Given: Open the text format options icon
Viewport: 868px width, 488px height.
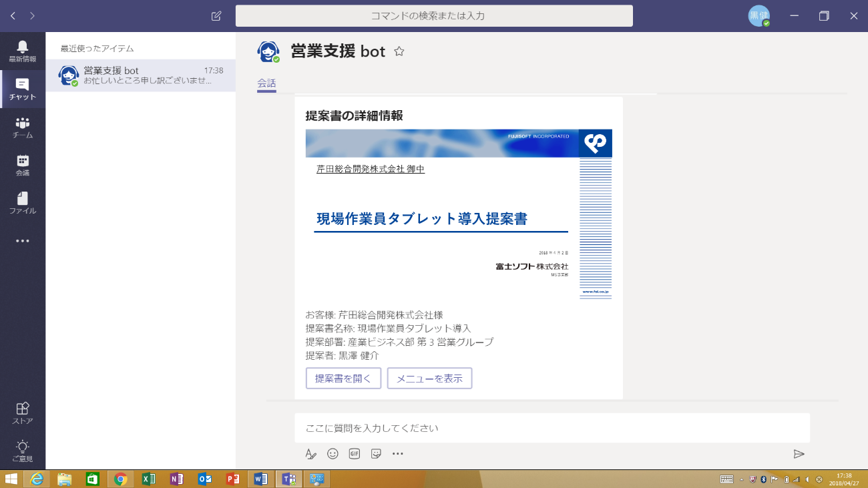Looking at the screenshot, I should pyautogui.click(x=310, y=454).
